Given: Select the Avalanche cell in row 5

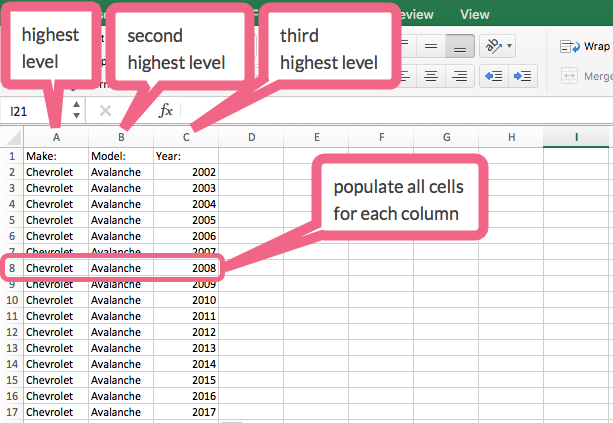Looking at the screenshot, I should coord(121,220).
